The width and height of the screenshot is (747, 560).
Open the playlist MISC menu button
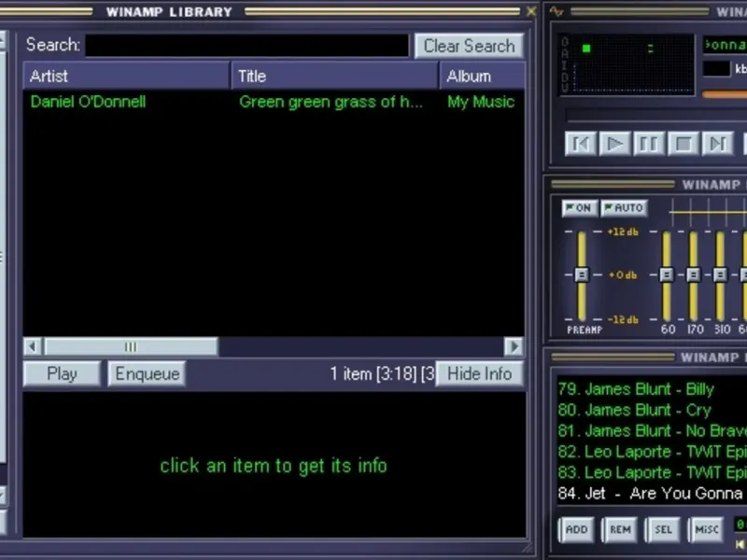click(x=707, y=529)
